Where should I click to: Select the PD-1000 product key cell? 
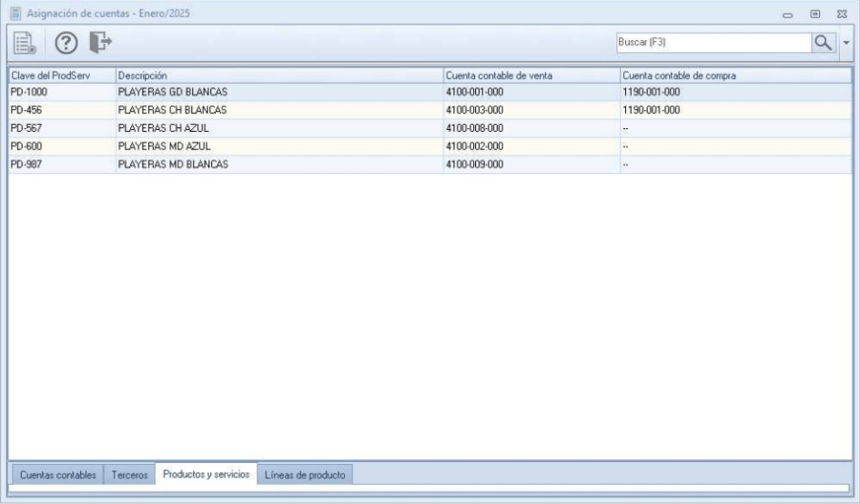click(x=62, y=92)
